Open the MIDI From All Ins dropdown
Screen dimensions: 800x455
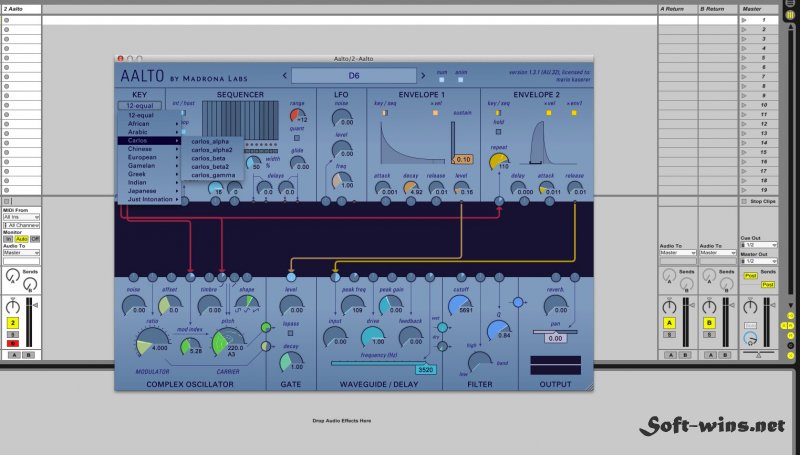coord(21,217)
